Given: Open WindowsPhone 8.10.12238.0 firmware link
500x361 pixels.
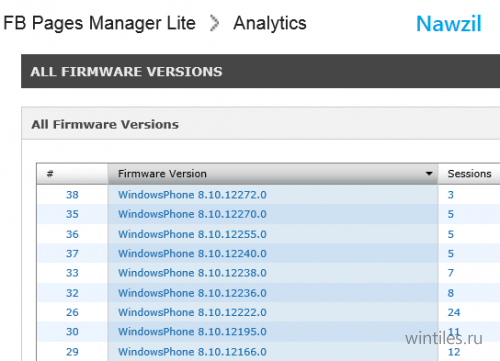Looking at the screenshot, I should pyautogui.click(x=192, y=273).
